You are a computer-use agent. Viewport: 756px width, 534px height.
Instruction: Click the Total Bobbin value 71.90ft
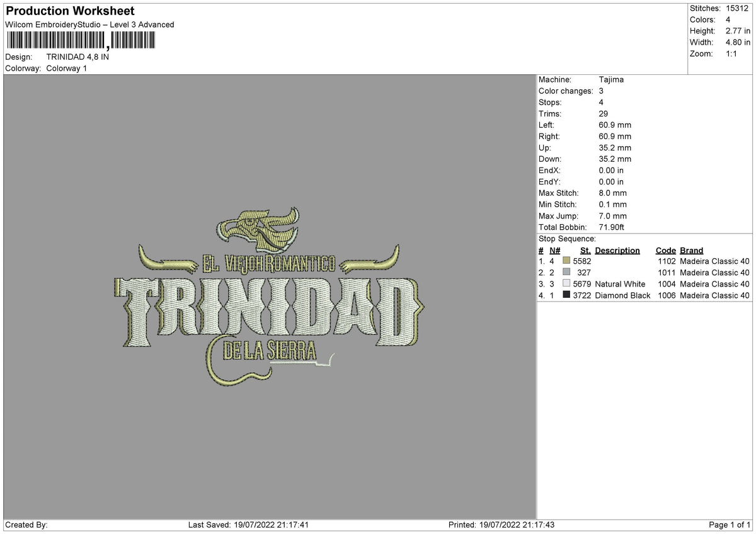pos(611,227)
